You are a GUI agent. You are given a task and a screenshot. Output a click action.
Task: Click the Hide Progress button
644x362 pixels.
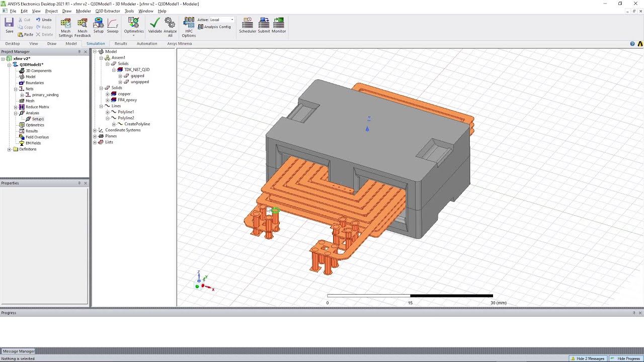point(625,358)
